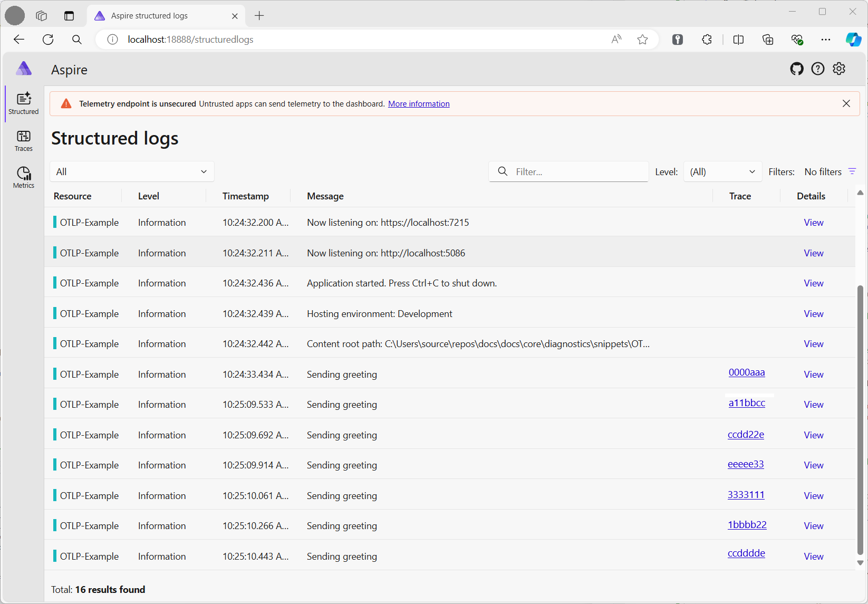Click the filters funnel icon
868x604 pixels.
(x=852, y=171)
